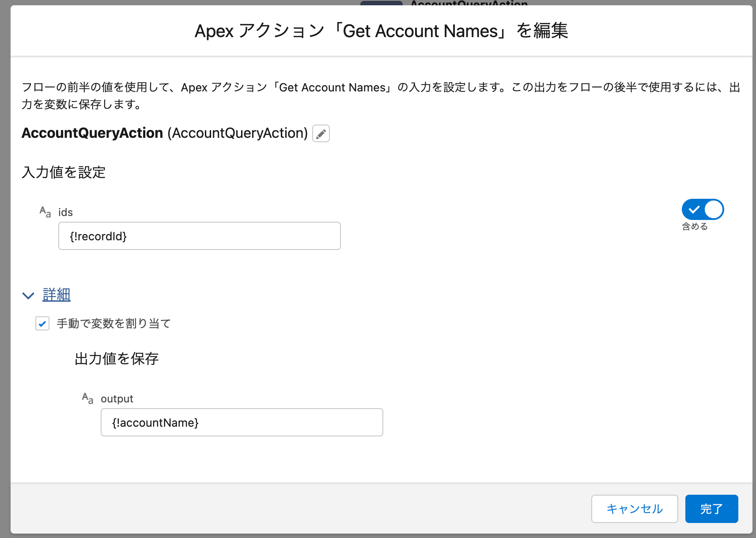
Task: Click the ids field label
Action: click(x=65, y=212)
